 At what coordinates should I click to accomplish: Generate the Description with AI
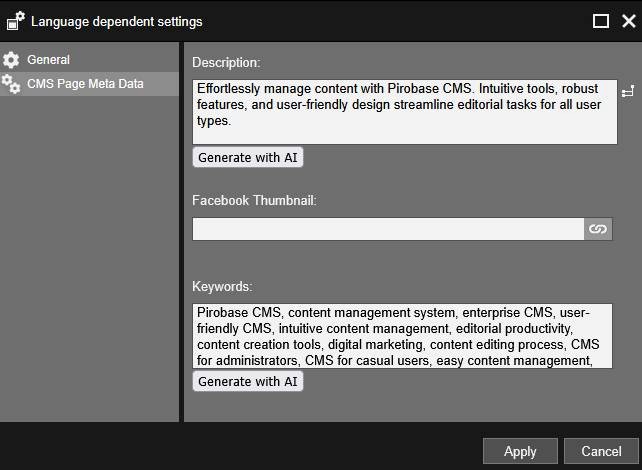coord(247,157)
